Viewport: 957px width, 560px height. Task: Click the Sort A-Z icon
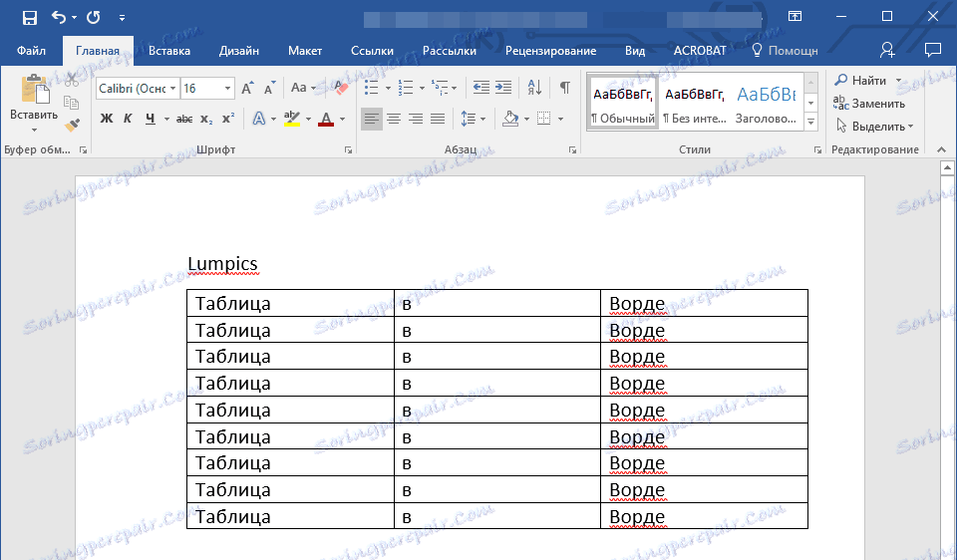pos(534,88)
